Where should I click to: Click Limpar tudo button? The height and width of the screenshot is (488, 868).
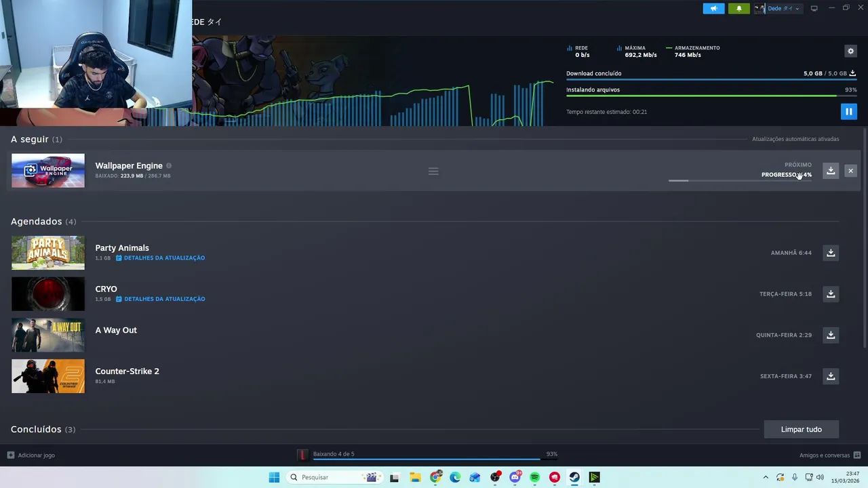[802, 429]
